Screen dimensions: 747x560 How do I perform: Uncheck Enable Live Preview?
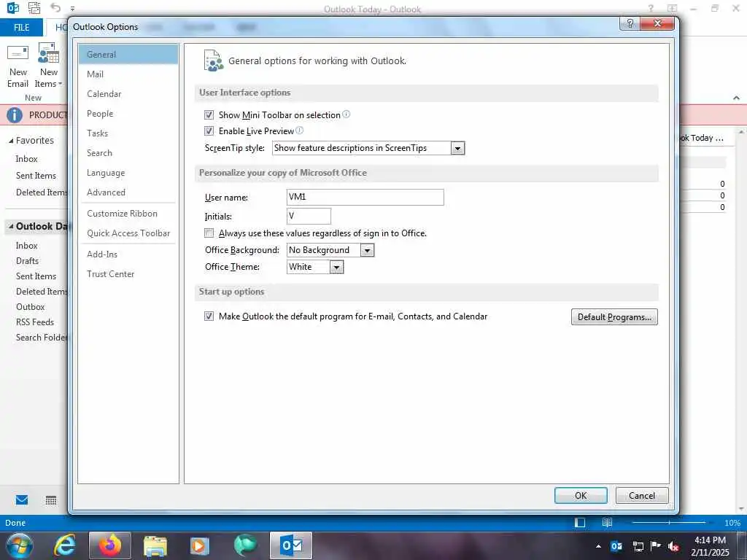tap(209, 131)
